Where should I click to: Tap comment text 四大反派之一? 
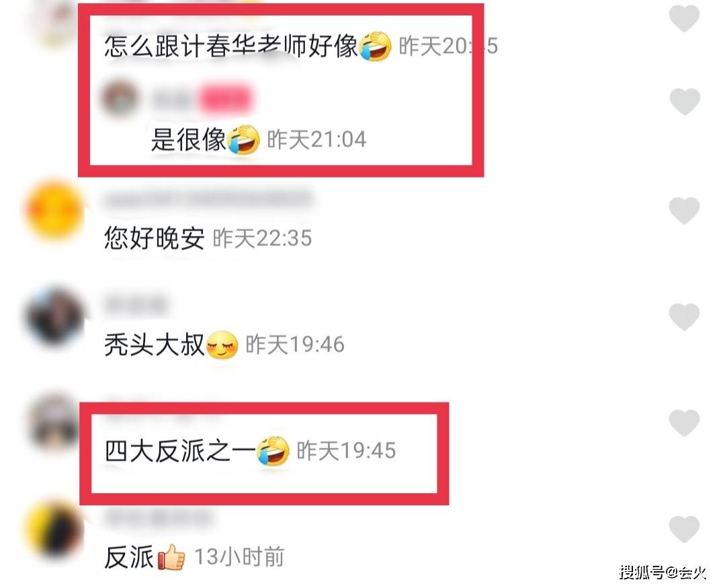(180, 450)
